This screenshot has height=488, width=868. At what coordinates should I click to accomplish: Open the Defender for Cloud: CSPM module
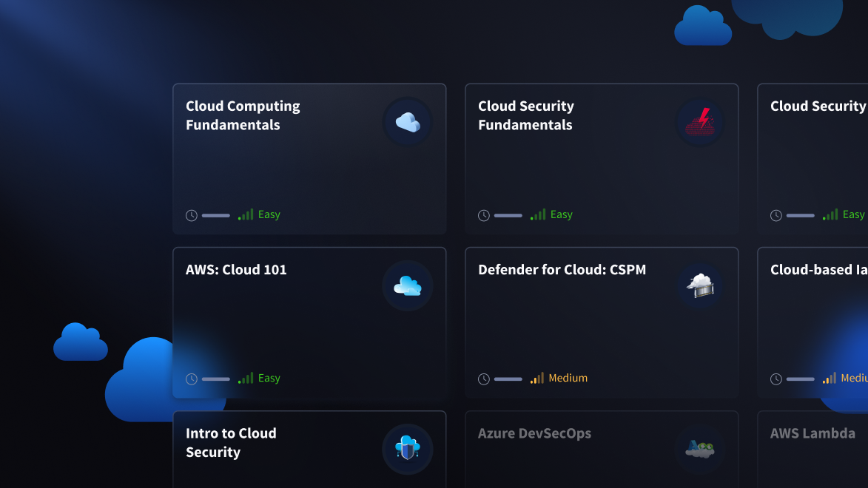point(602,322)
